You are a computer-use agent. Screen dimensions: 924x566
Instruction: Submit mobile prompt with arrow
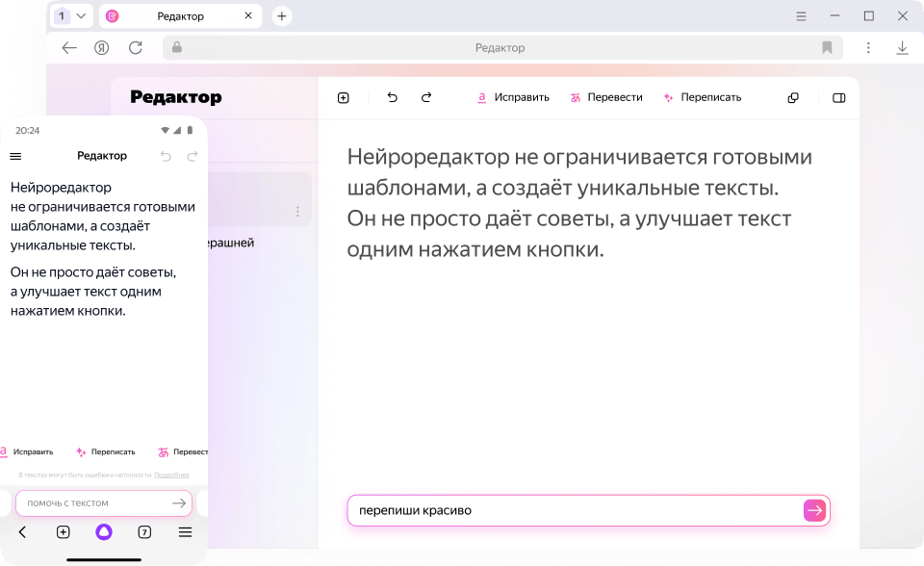pos(179,502)
